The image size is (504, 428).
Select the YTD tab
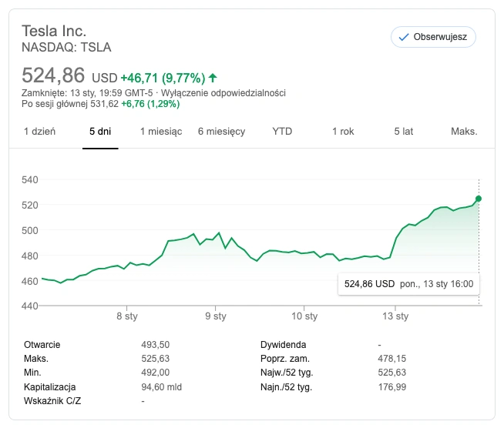(x=282, y=132)
